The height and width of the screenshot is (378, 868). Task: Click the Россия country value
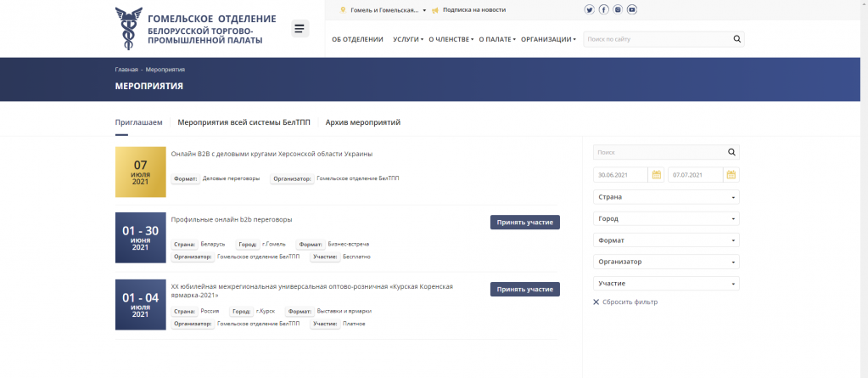[x=210, y=311]
